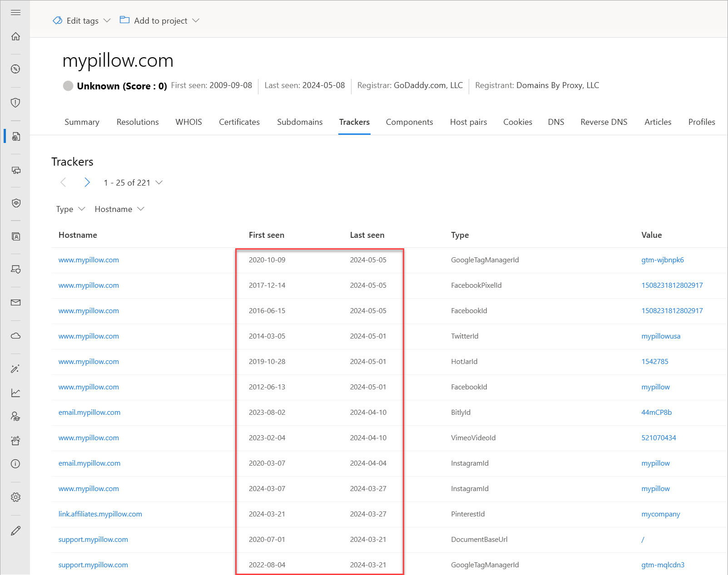Open www.mypillow.com link in GoogleTagManagerId row
728x575 pixels.
tap(89, 260)
